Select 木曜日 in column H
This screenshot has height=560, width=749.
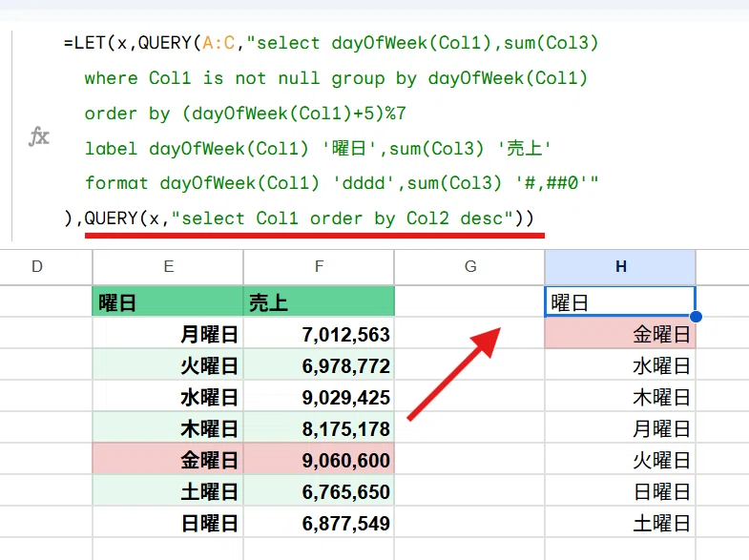(x=620, y=396)
